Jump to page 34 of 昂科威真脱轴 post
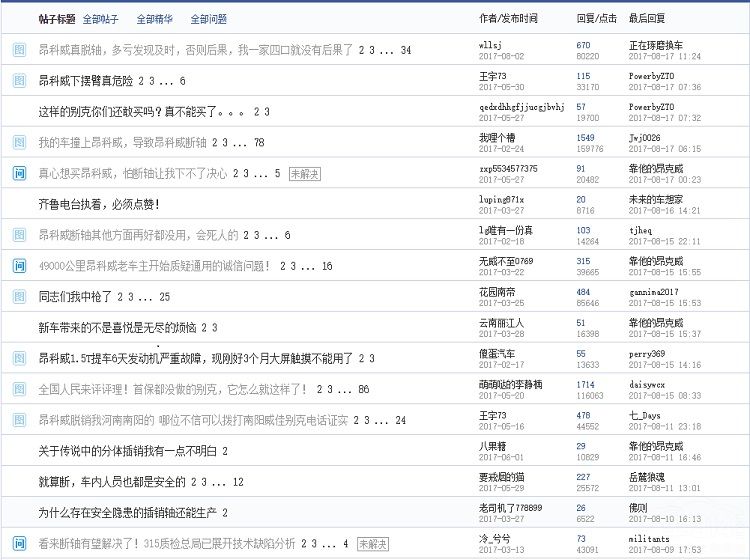Viewport: 750px width, 560px height. [405, 50]
